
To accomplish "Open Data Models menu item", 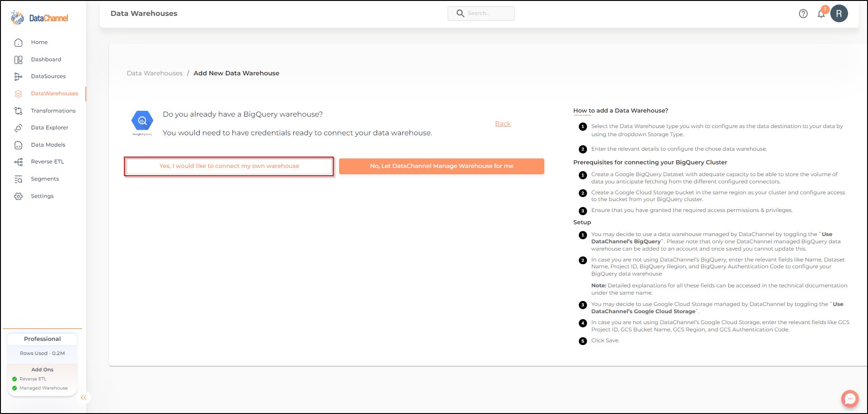I will (x=48, y=145).
